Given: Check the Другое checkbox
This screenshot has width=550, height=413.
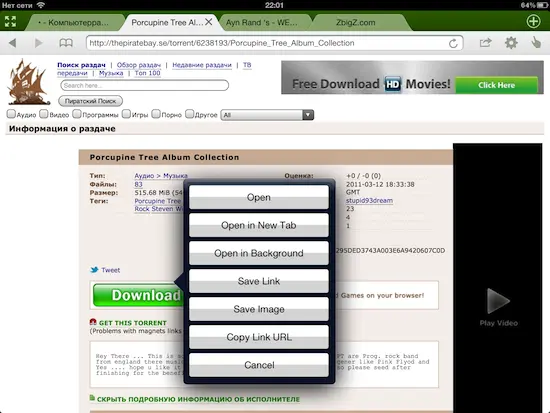Looking at the screenshot, I should 189,114.
